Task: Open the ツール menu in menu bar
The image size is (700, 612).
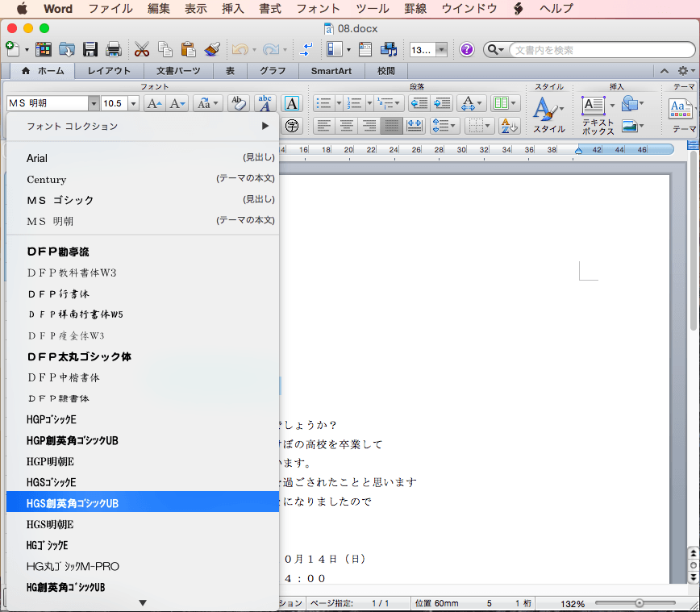Action: [x=373, y=9]
